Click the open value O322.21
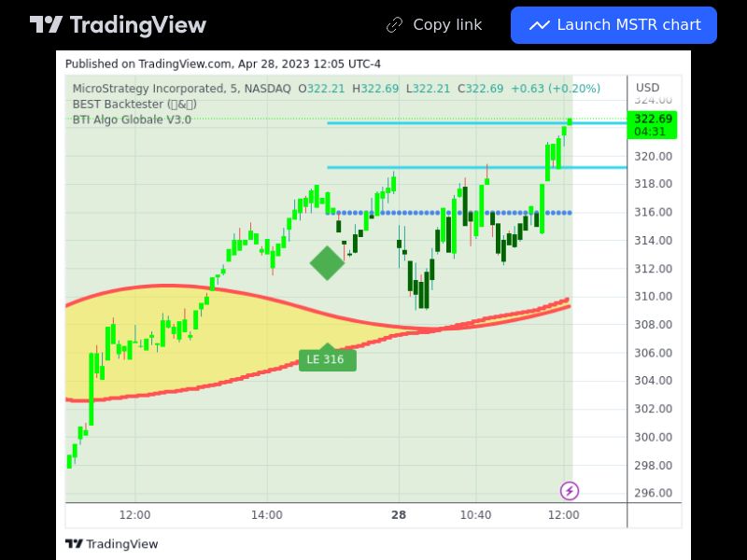This screenshot has width=747, height=560. pos(321,89)
